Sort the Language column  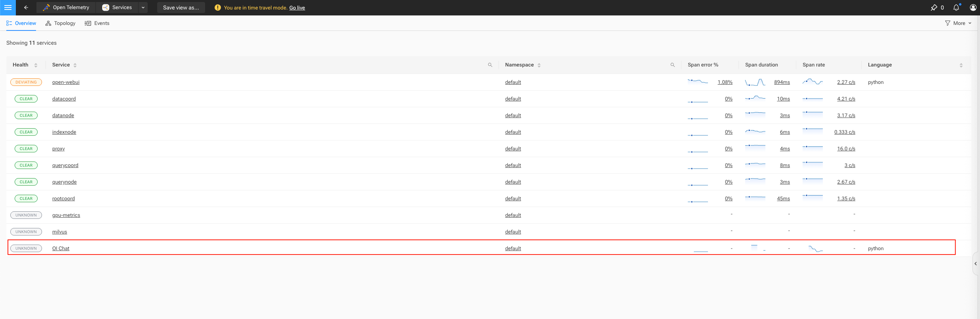[961, 65]
